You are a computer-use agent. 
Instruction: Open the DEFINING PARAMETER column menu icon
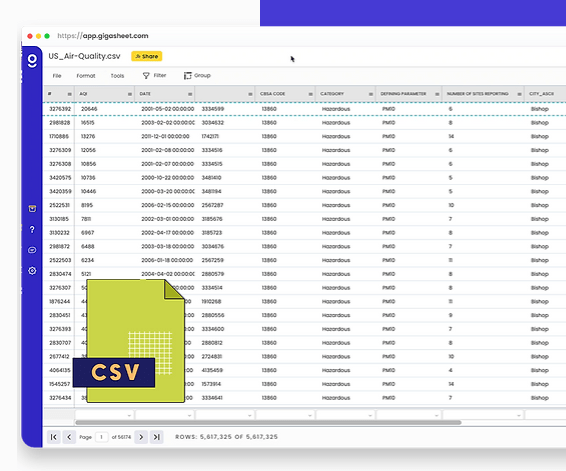[x=437, y=94]
